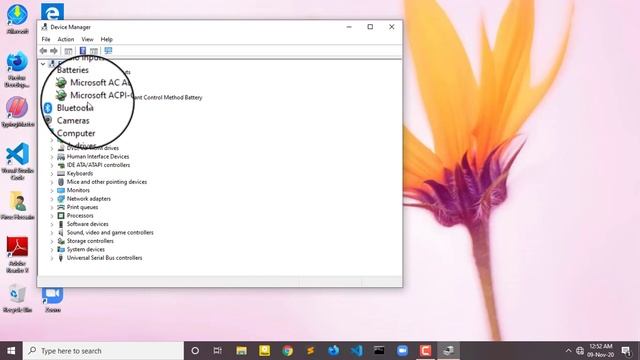Expand the Software devices node
640x360 pixels.
pos(52,224)
